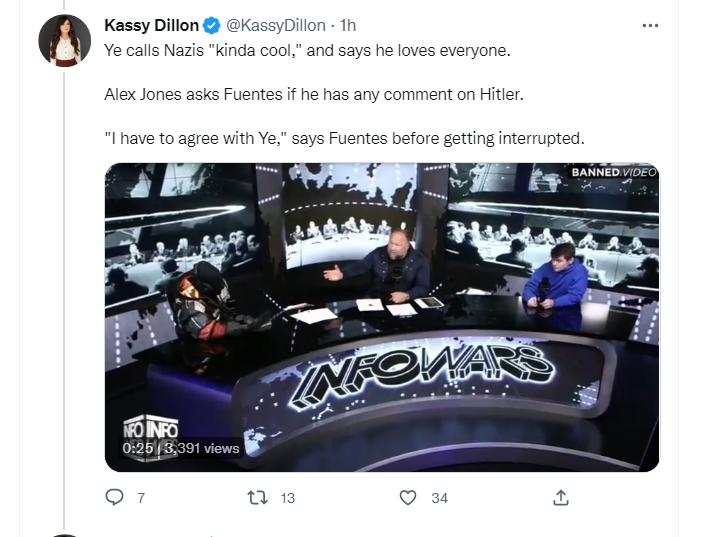The image size is (706, 537).
Task: Click the reply count number 7
Action: coord(141,498)
